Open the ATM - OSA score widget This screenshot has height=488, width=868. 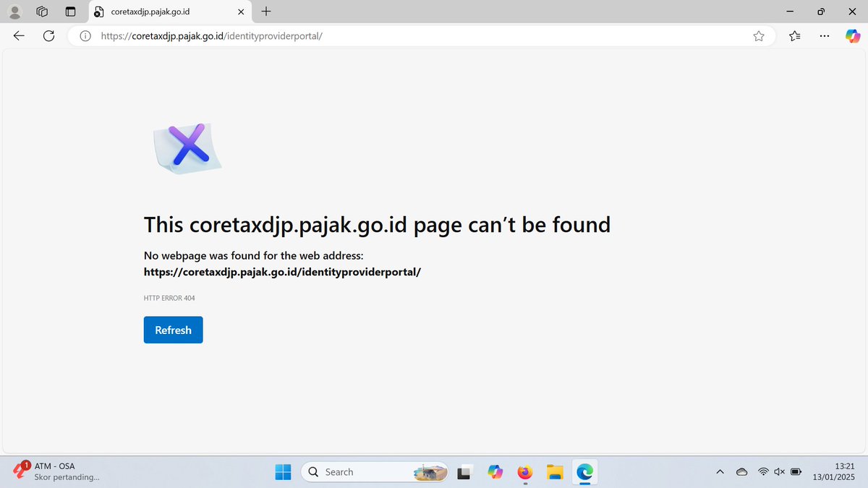pos(55,471)
